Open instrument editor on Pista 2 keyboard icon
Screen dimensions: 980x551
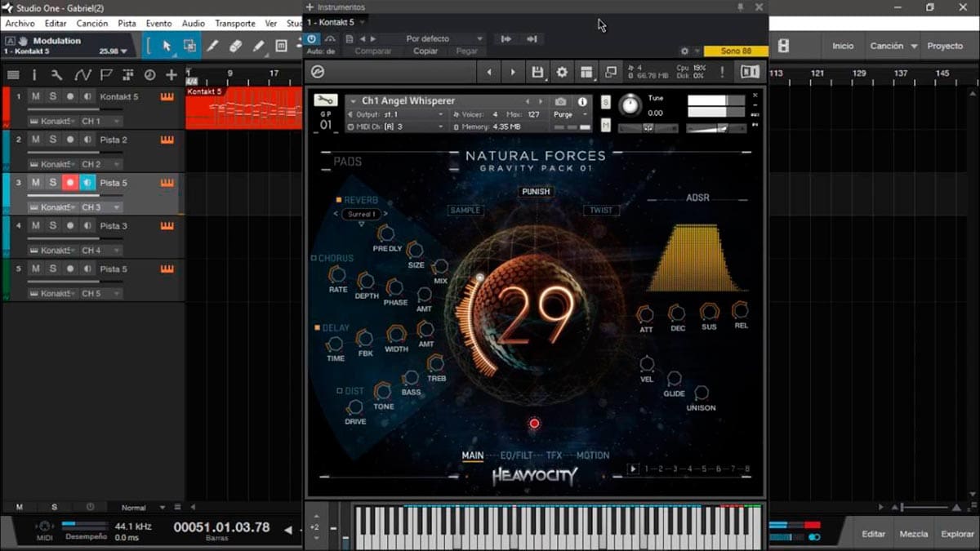point(167,140)
